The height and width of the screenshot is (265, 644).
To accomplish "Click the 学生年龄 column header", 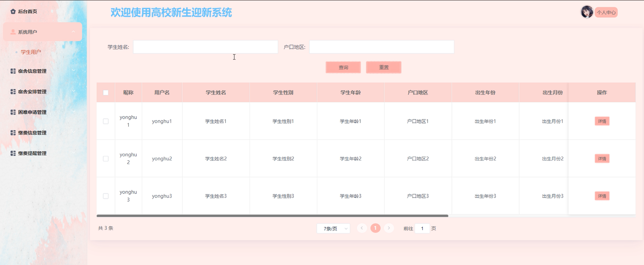I will tap(351, 93).
